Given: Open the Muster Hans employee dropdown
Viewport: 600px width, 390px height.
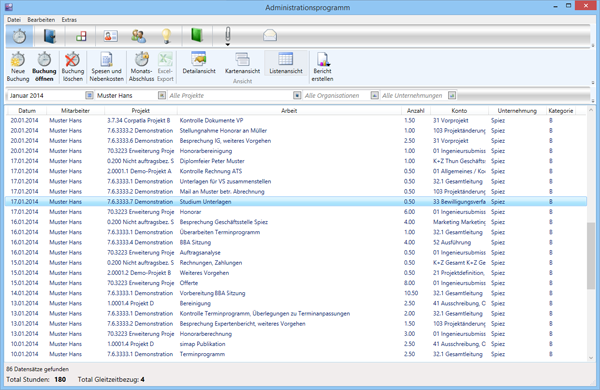Looking at the screenshot, I should point(162,95).
